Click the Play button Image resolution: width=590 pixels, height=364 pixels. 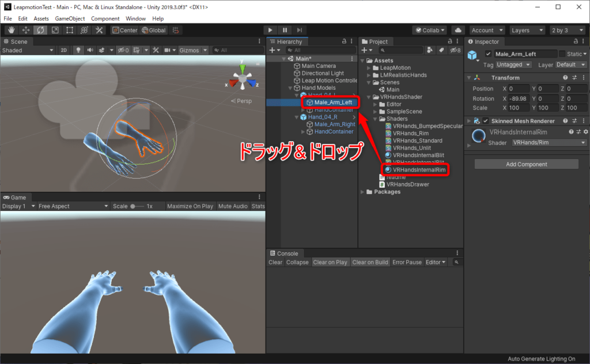pos(270,30)
